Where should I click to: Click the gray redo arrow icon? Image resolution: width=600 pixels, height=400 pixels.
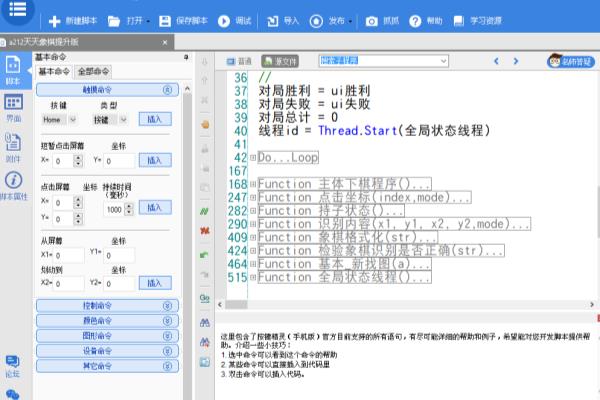205,274
